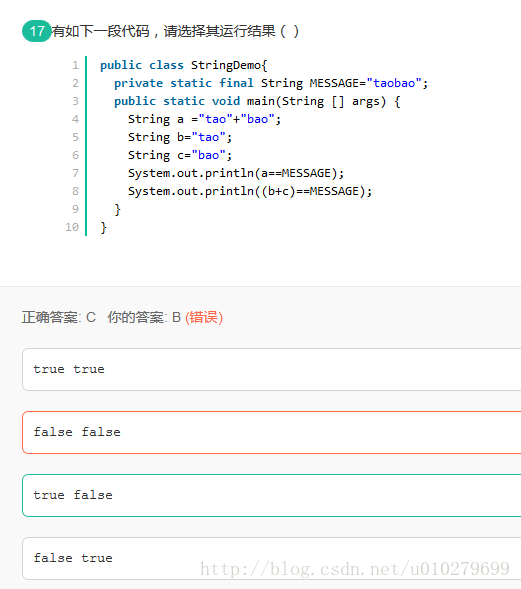
Task: Select answer option 'true true'
Action: [x=272, y=369]
